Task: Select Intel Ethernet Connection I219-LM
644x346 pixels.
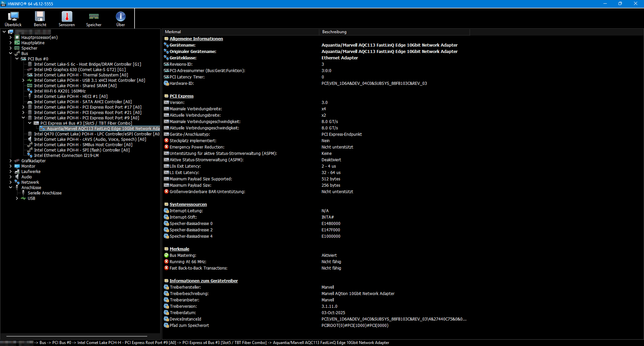Action: [x=66, y=156]
